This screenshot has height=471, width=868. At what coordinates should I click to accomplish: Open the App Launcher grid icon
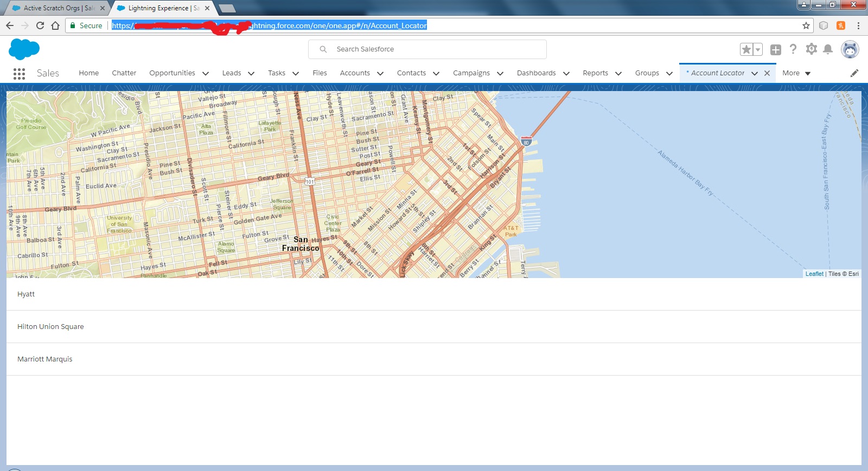19,74
